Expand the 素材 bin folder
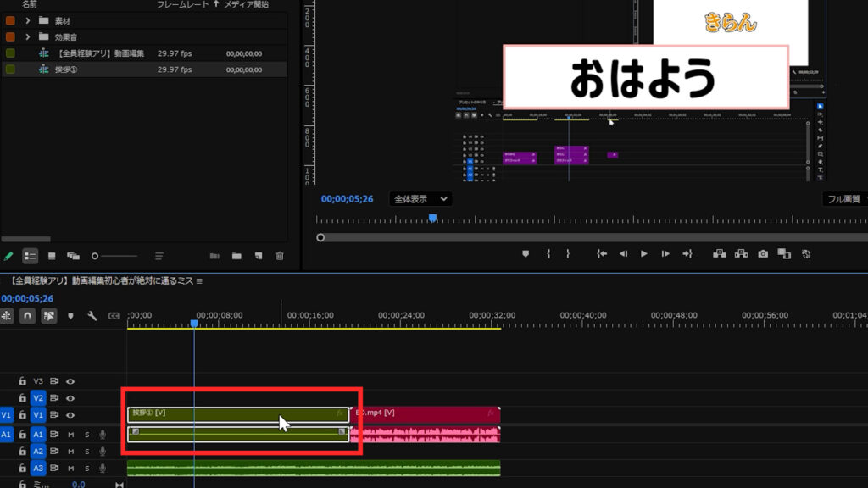Screen dimensions: 868x488 pyautogui.click(x=28, y=20)
